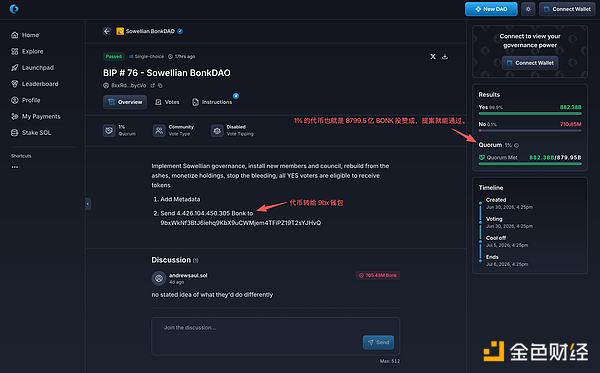Click the Send comment button
The image size is (600, 373).
pyautogui.click(x=378, y=342)
